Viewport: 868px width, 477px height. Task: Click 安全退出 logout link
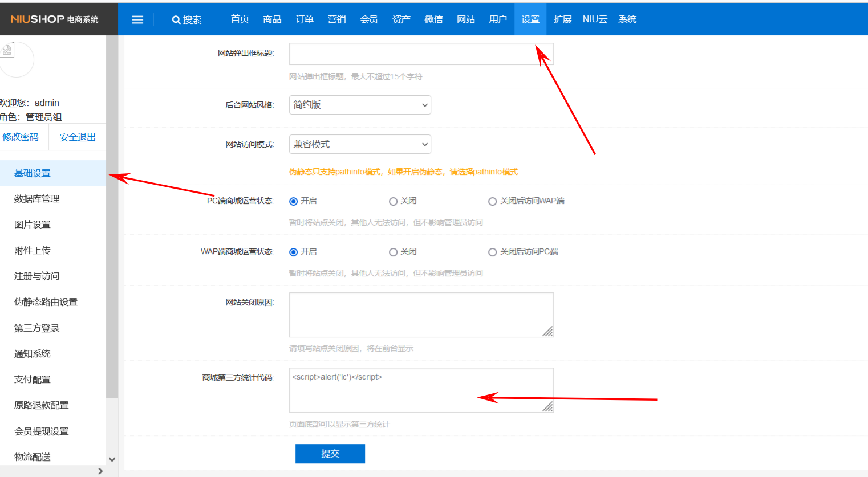point(78,137)
